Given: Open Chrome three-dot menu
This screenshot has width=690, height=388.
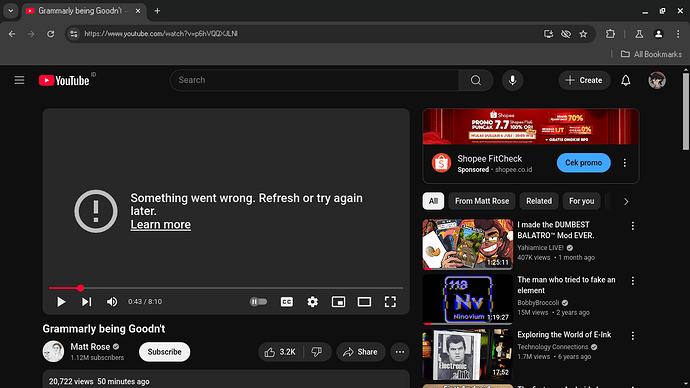Looking at the screenshot, I should point(678,34).
